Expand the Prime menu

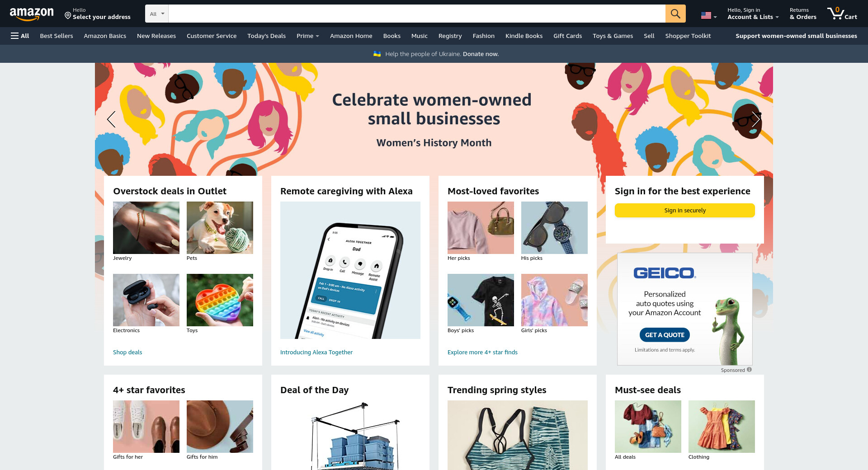click(x=308, y=36)
